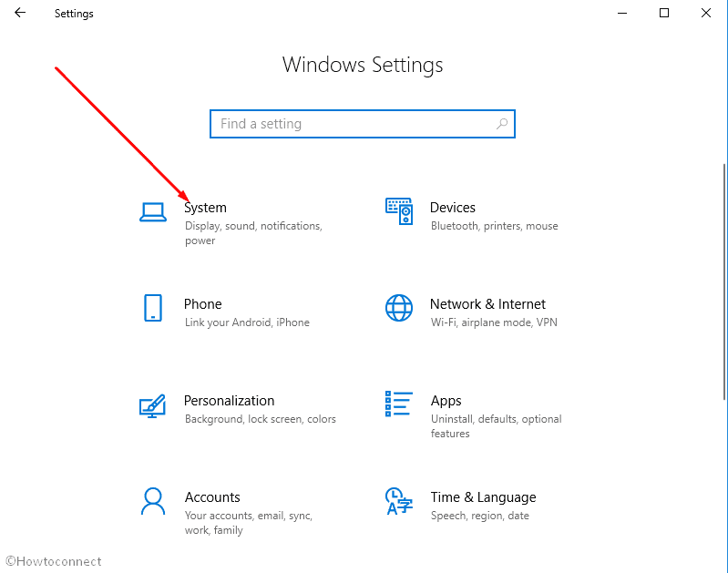The width and height of the screenshot is (728, 573).
Task: Open the Devices keyboard and speaker icon
Action: tap(399, 211)
